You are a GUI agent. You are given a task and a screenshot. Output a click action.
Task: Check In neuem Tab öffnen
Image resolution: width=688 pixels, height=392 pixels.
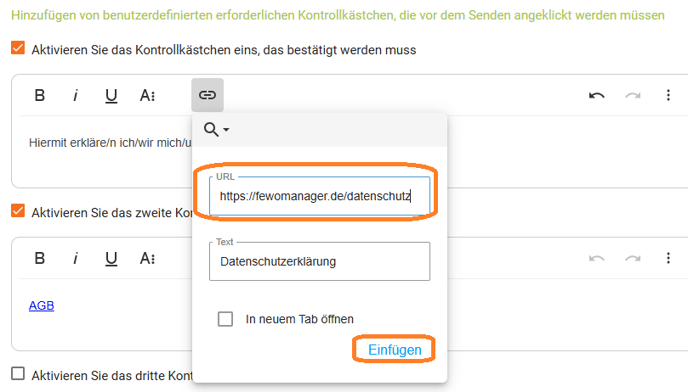coord(226,319)
